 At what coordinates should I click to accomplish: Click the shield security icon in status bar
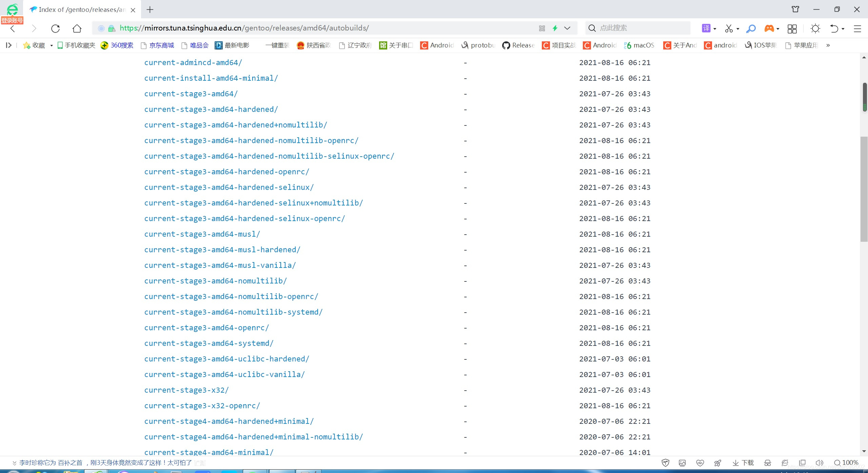pos(665,463)
